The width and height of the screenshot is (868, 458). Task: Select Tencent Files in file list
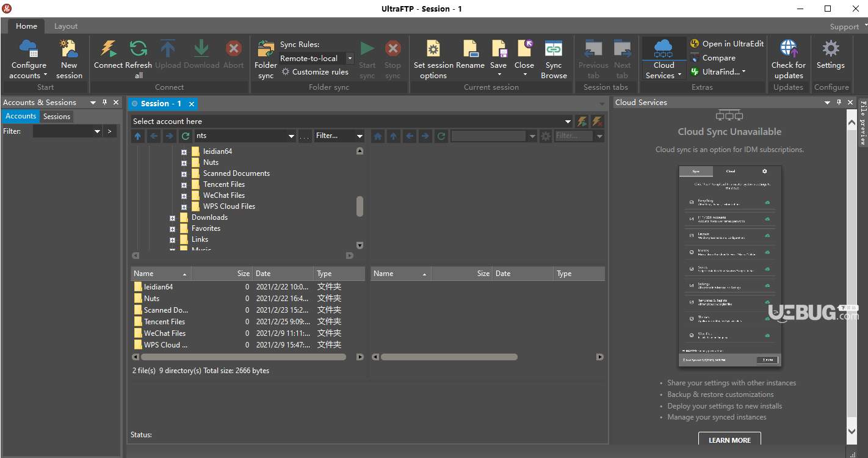pyautogui.click(x=164, y=322)
